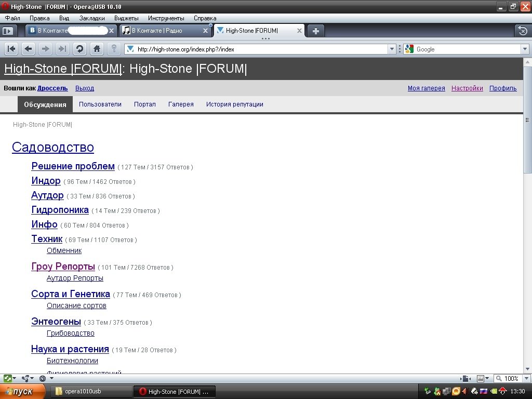Image resolution: width=532 pixels, height=399 pixels.
Task: Click the Садоводство category heading
Action: coord(53,147)
